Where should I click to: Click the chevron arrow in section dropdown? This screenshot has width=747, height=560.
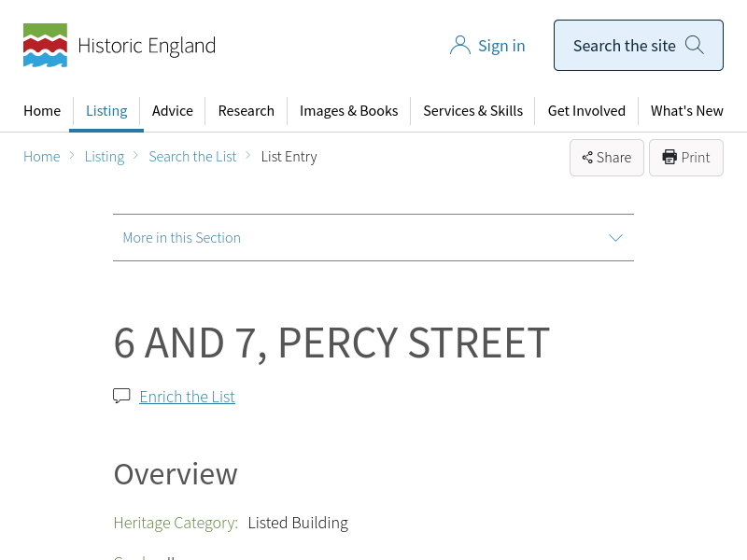tap(615, 238)
